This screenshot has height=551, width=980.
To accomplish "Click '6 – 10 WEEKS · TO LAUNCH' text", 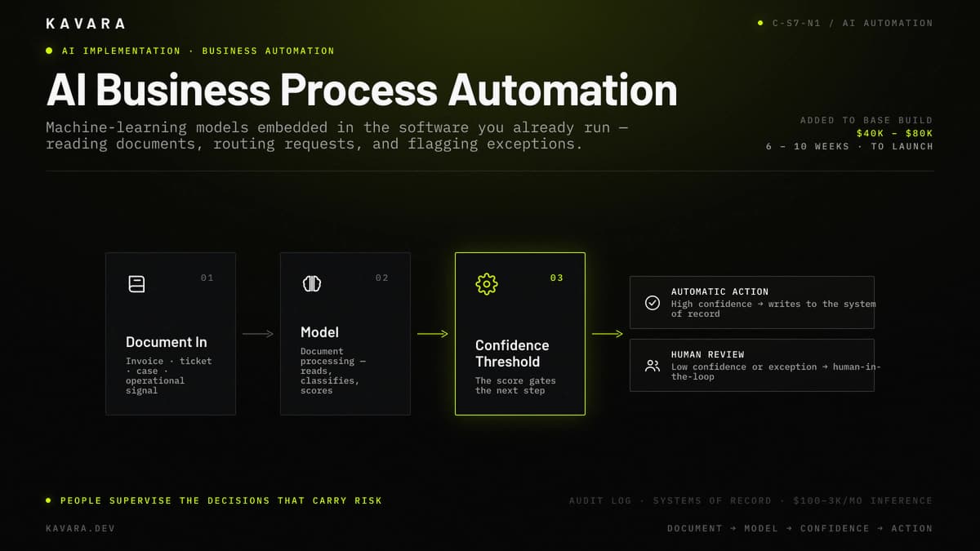I will click(x=849, y=146).
